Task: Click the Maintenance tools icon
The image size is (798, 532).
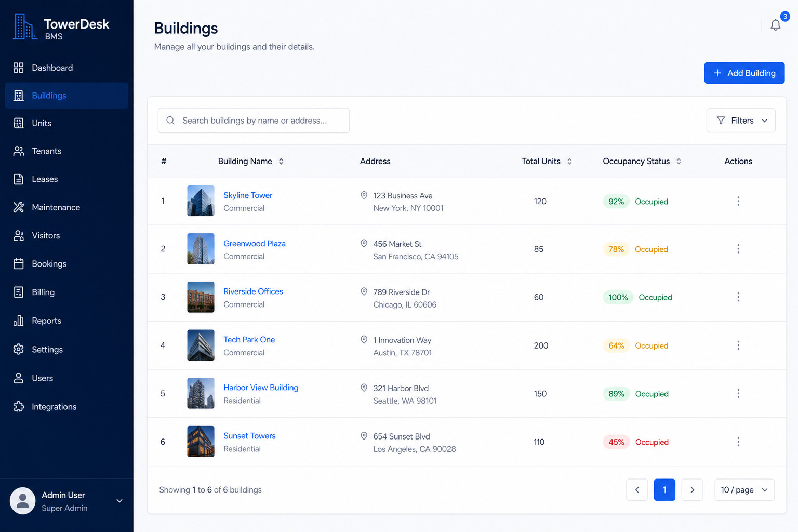Action: tap(19, 207)
